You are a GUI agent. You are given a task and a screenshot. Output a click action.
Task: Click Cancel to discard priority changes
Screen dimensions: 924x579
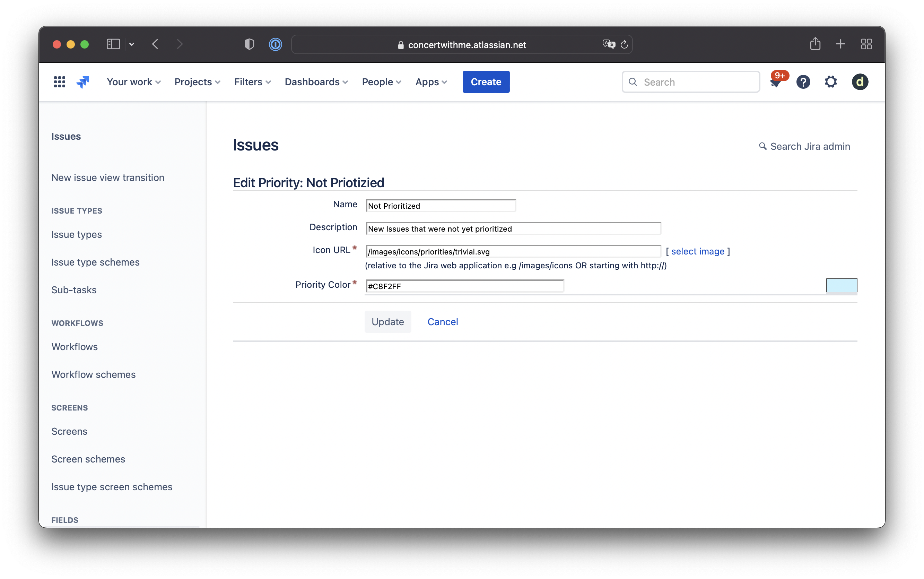point(443,321)
